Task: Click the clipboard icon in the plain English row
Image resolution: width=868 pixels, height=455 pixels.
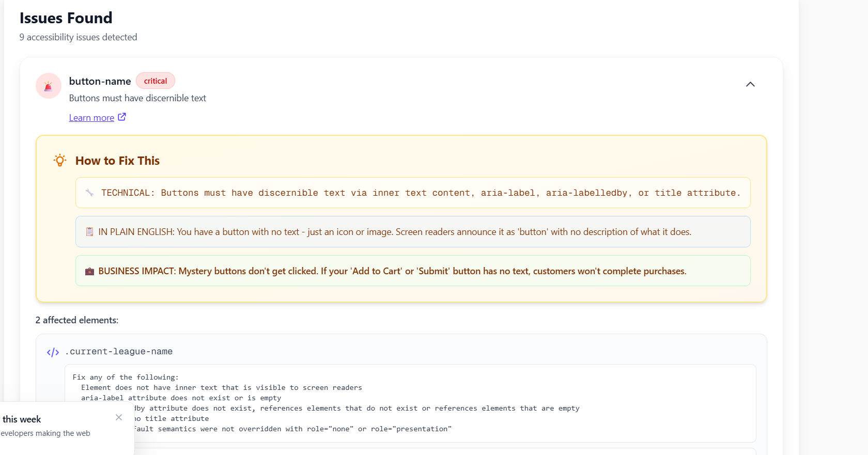Action: (x=89, y=232)
